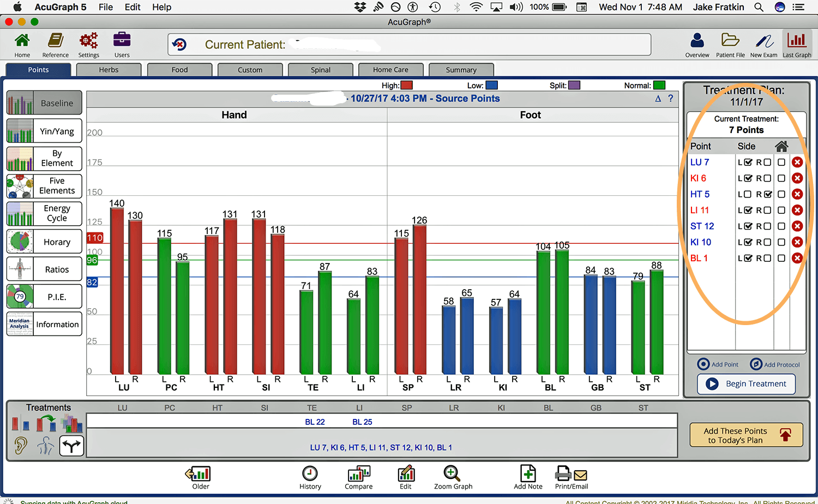Remove BL 1 from the treatment plan

pyautogui.click(x=797, y=258)
